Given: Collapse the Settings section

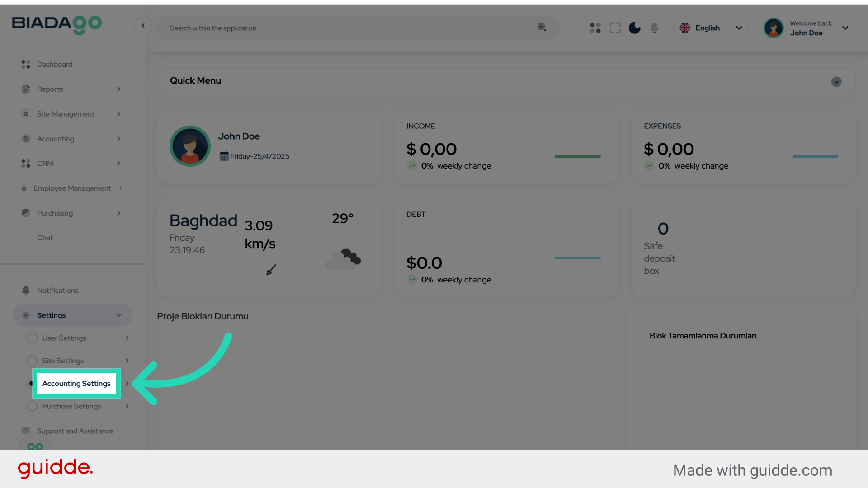Looking at the screenshot, I should [118, 315].
